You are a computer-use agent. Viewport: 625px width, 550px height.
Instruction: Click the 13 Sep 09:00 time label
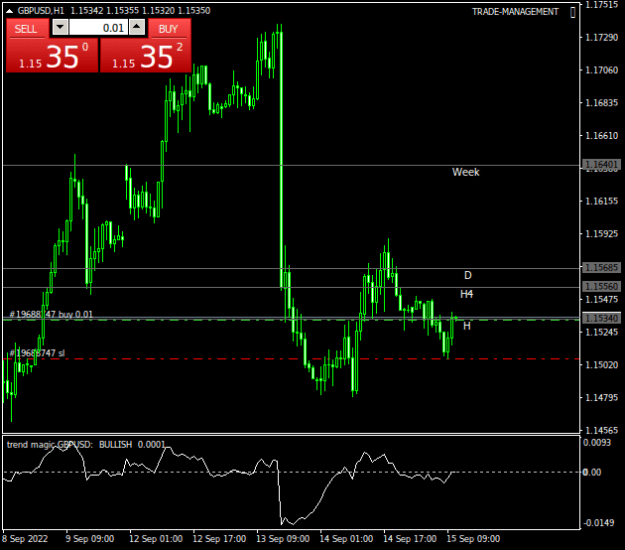click(283, 539)
